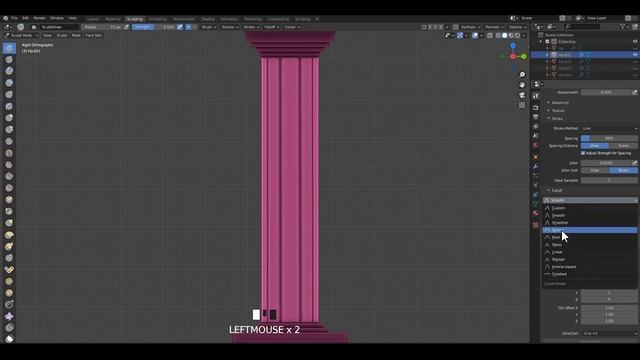This screenshot has width=640, height=360.
Task: Choose Linear falloff curve preset
Action: point(590,252)
